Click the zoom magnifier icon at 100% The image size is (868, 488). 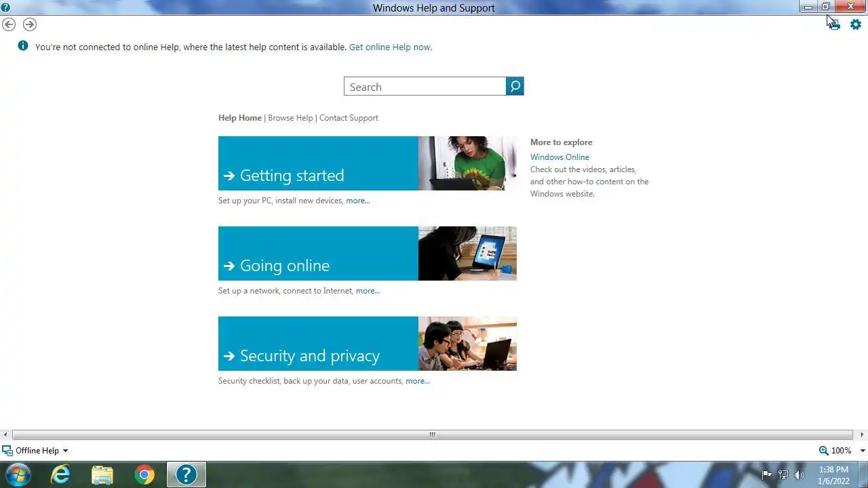(x=824, y=451)
